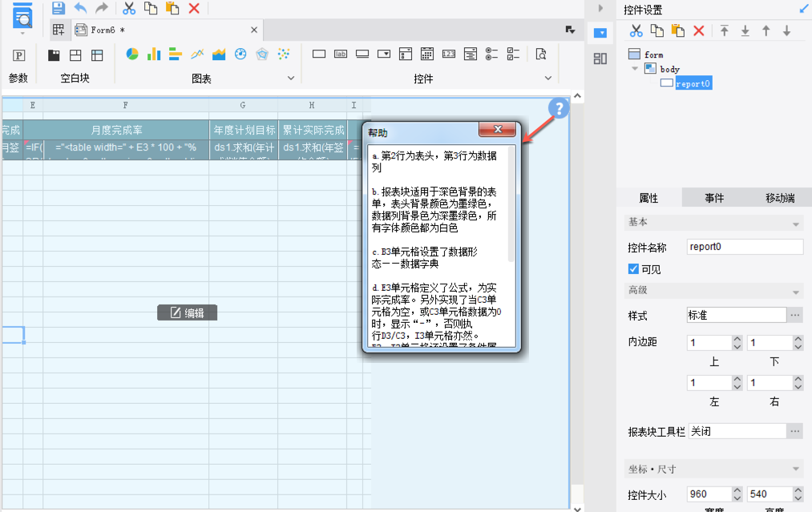Switch to the 移动端 tab
The width and height of the screenshot is (812, 512).
(x=780, y=198)
